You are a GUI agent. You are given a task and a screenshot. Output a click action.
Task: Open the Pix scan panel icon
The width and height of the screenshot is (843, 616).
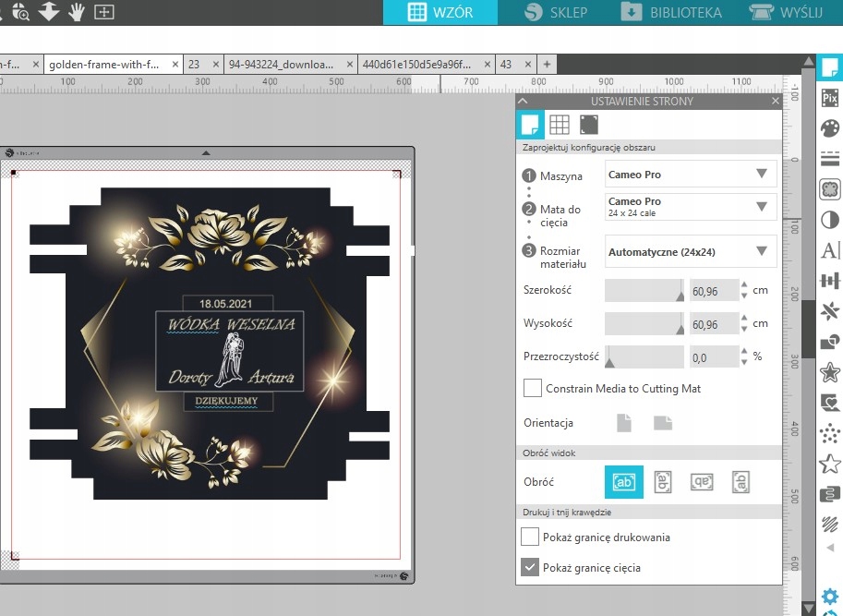tap(829, 98)
